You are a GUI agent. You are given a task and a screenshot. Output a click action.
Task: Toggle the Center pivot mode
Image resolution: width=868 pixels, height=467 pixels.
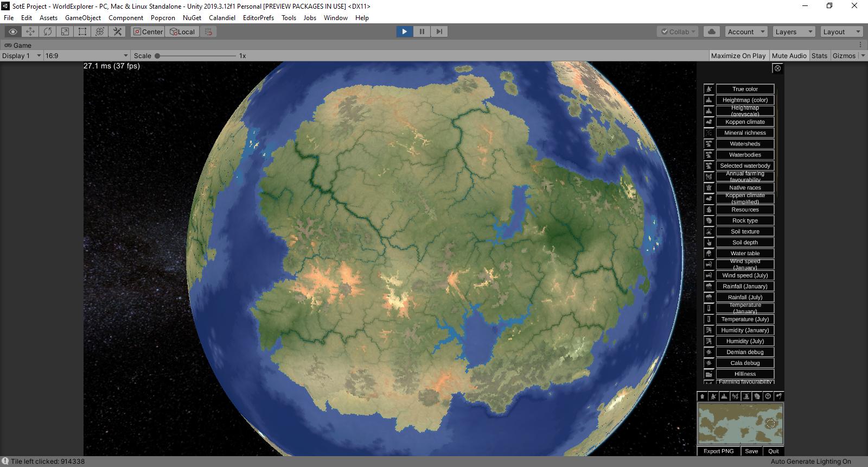tap(148, 31)
